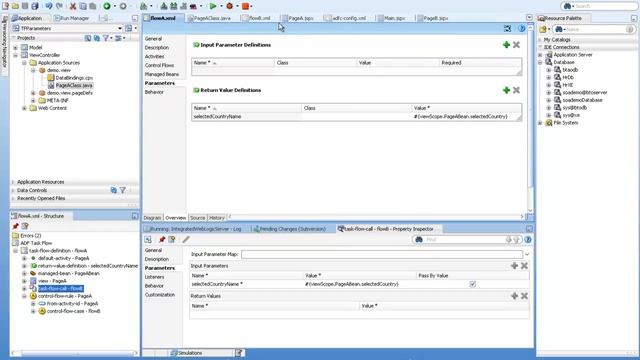The image size is (640, 360).
Task: Collapse the ViewController project node
Action: coord(16,55)
